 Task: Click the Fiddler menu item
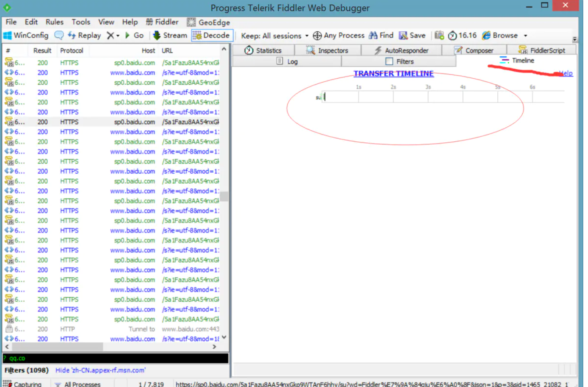tap(162, 22)
